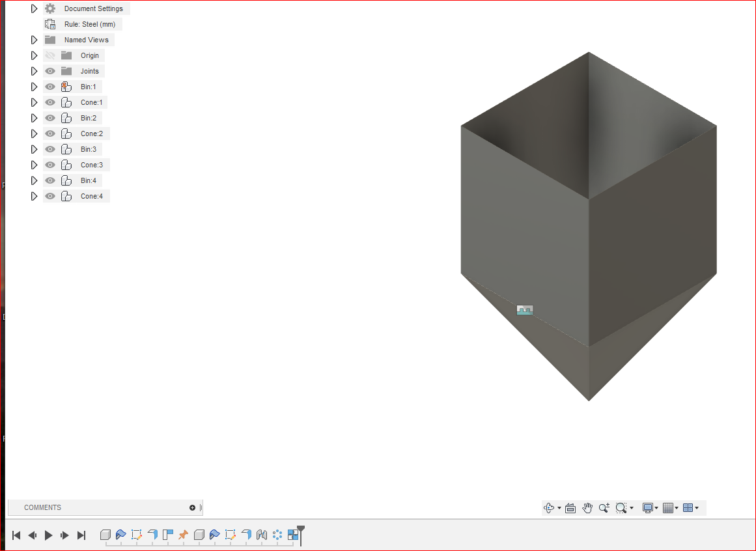Click the timeline position marker handle

(301, 530)
